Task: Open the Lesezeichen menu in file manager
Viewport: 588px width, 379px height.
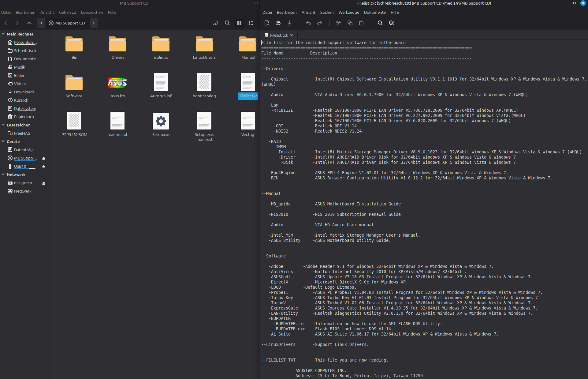Action: (92, 12)
